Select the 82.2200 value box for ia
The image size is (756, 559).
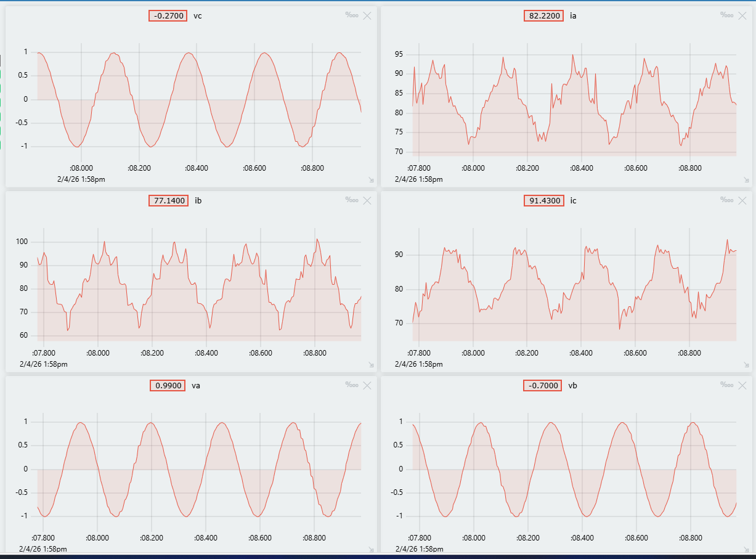543,16
